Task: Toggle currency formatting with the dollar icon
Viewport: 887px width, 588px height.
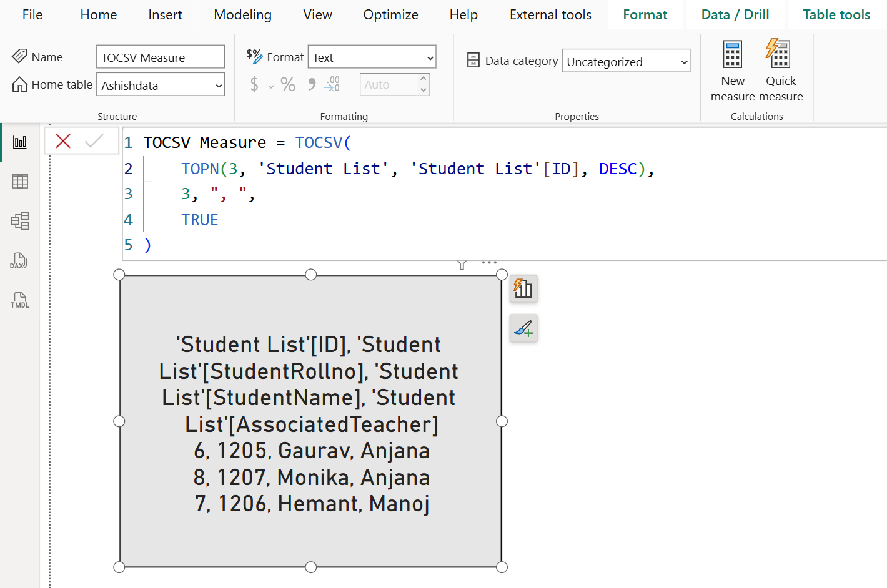Action: [255, 84]
